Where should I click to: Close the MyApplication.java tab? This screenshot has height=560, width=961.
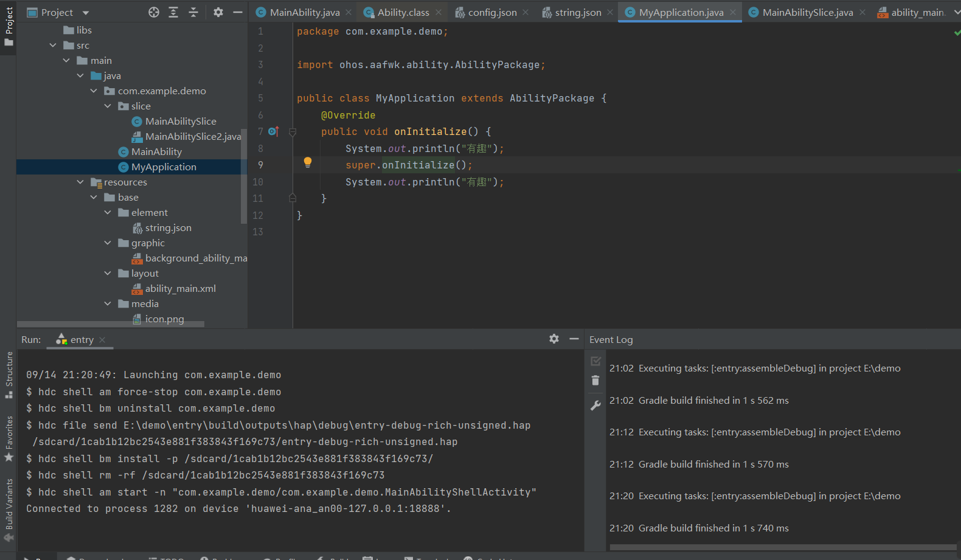tap(733, 12)
